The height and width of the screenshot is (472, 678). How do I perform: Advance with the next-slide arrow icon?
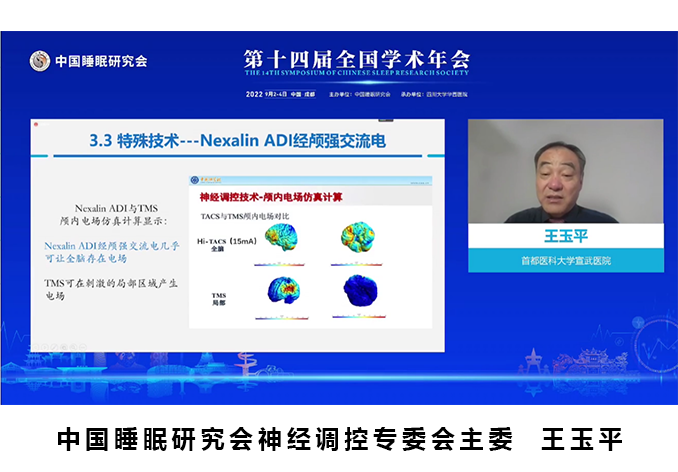click(45, 347)
